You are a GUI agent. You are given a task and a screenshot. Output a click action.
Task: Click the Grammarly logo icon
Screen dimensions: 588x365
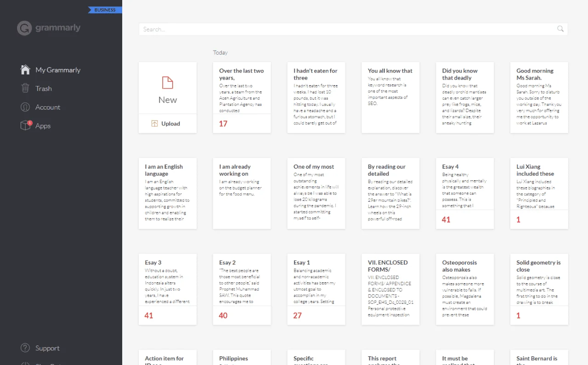coord(24,28)
